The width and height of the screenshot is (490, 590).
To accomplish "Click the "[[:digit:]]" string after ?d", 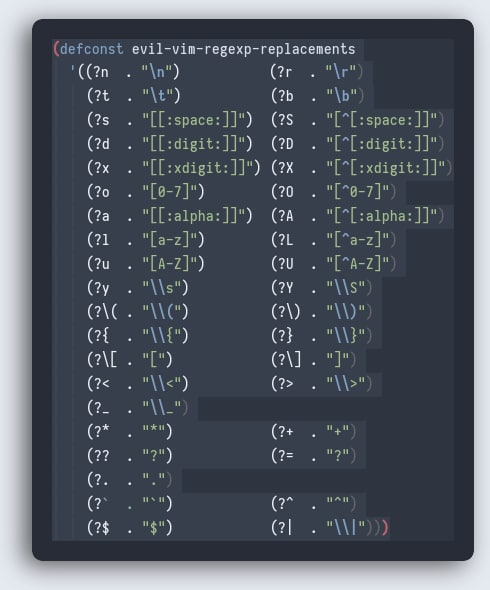I will pos(193,144).
